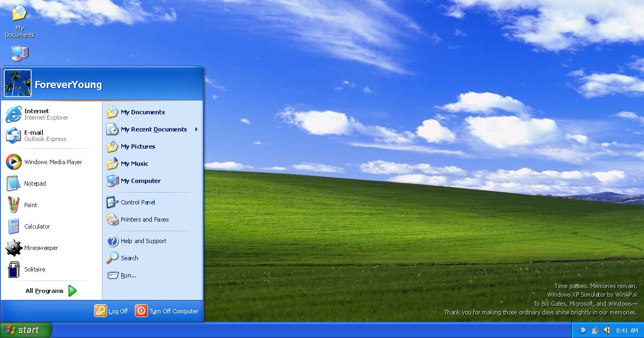Click the volume speaker tray icon
This screenshot has width=644, height=338.
click(607, 330)
